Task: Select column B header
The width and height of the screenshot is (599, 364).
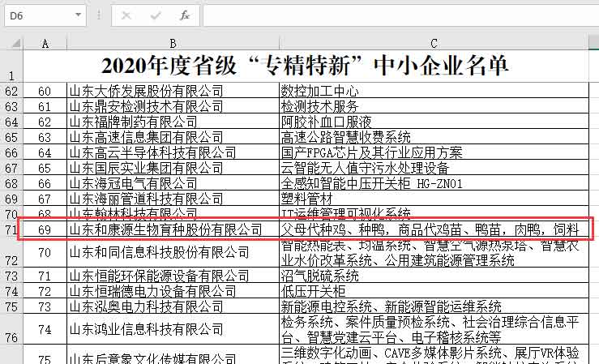Action: pos(172,42)
